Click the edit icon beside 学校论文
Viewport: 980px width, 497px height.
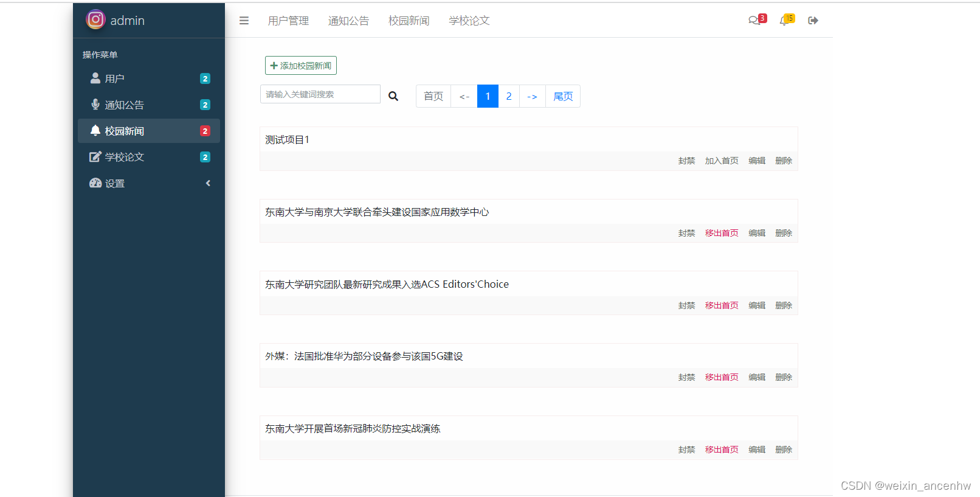pos(95,156)
